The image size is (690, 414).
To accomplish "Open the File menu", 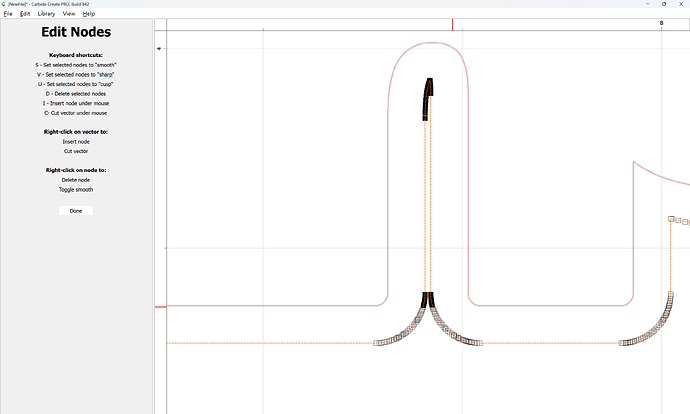I will coord(7,14).
